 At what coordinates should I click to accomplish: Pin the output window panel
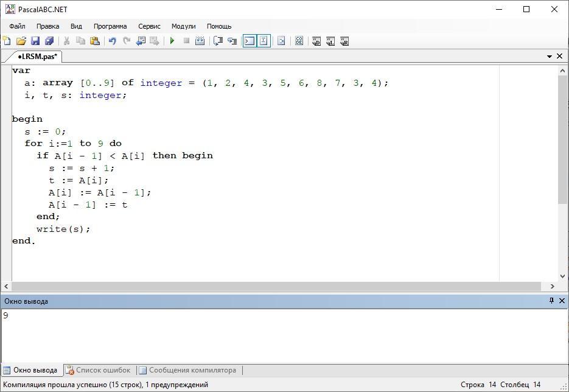(x=551, y=301)
